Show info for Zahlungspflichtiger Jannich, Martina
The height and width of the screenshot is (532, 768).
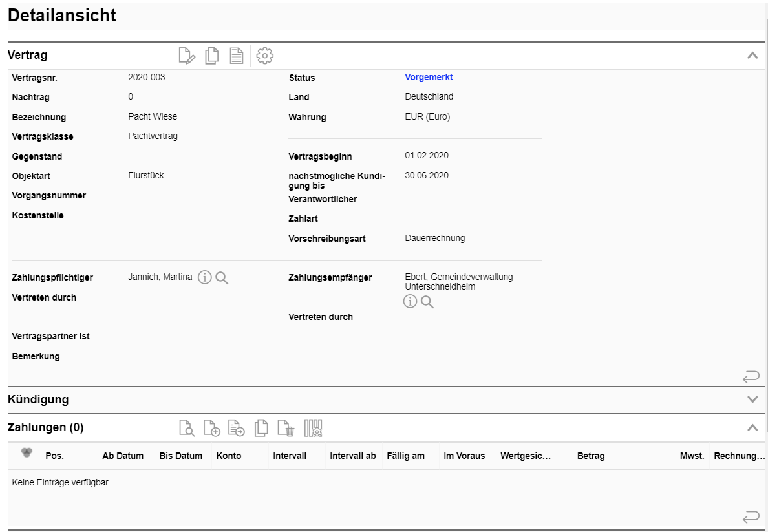[x=205, y=278]
